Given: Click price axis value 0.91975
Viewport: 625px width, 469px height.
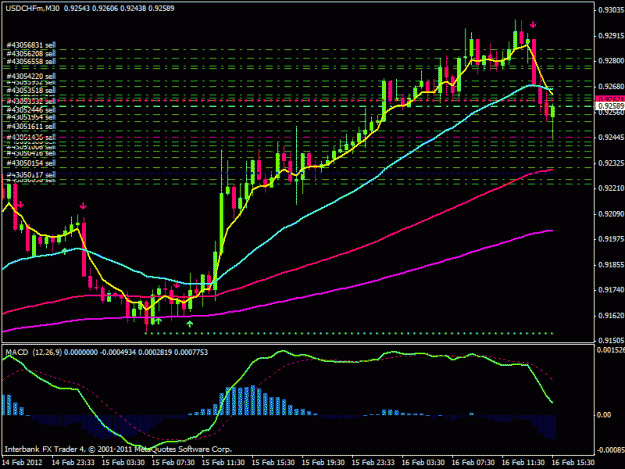Looking at the screenshot, I should 611,239.
